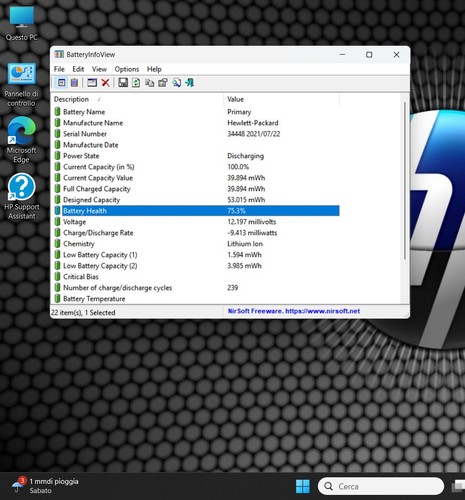Open Find toolbar icon

(176, 83)
